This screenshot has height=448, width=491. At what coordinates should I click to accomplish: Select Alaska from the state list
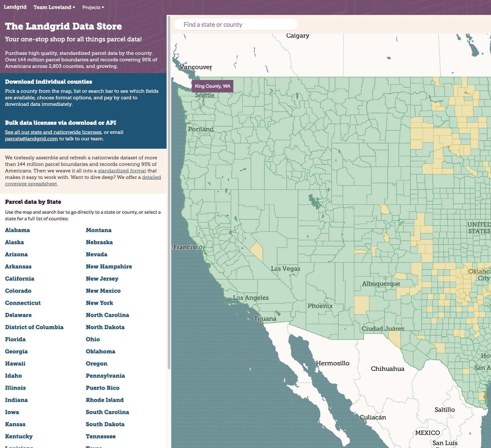14,242
